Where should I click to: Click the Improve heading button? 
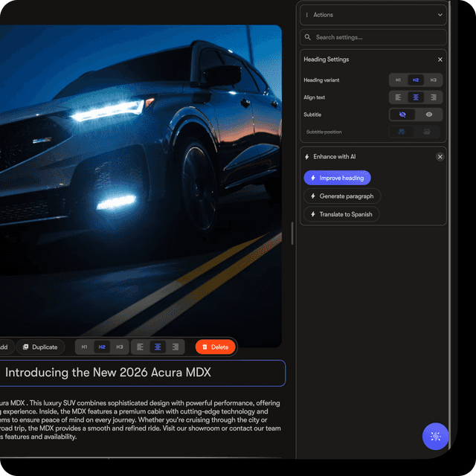tap(337, 178)
